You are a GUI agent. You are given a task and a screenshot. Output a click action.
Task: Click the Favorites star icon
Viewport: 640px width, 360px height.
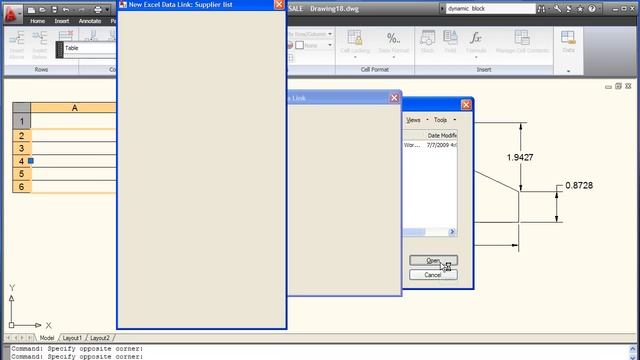(x=580, y=9)
